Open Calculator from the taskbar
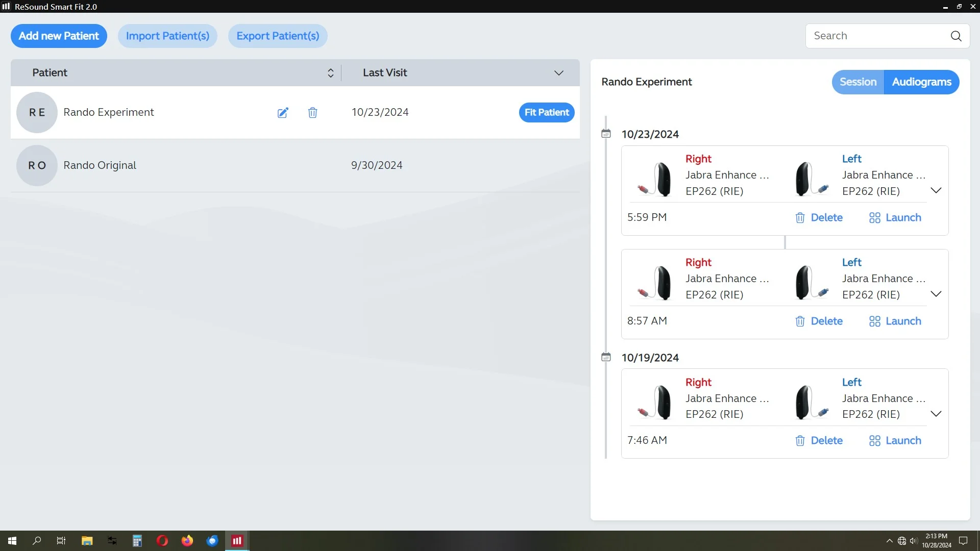 [137, 541]
